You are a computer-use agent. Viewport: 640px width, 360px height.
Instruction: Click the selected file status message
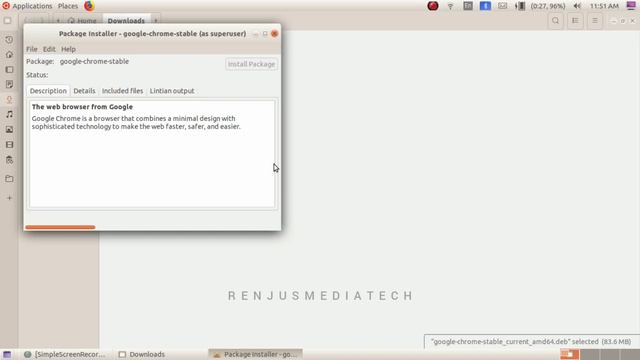(531, 342)
